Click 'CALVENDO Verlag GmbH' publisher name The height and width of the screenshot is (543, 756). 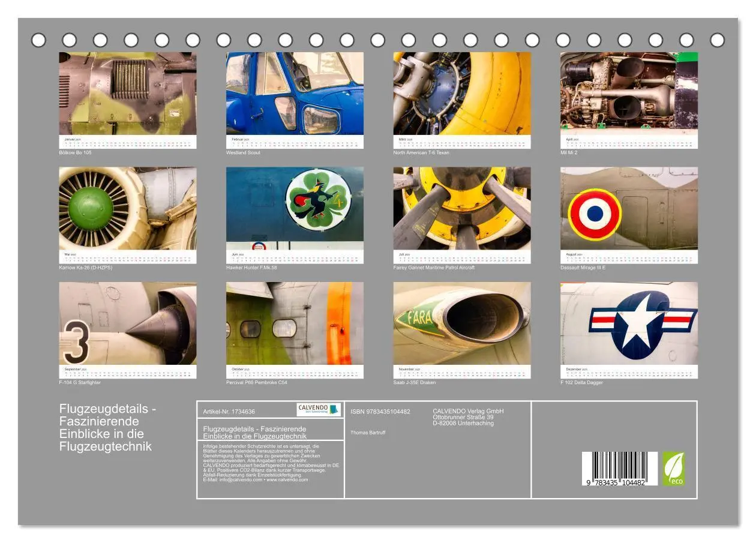pyautogui.click(x=468, y=411)
